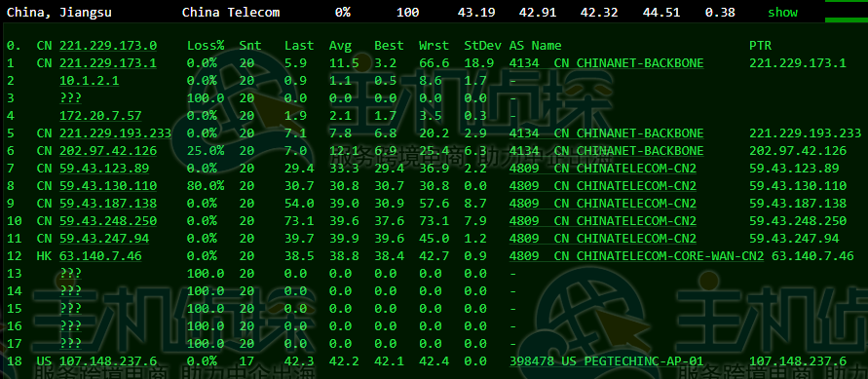Viewport: 868px width, 379px height.
Task: Open IP link 221.229.173.1 at hop 1
Action: tap(108, 63)
